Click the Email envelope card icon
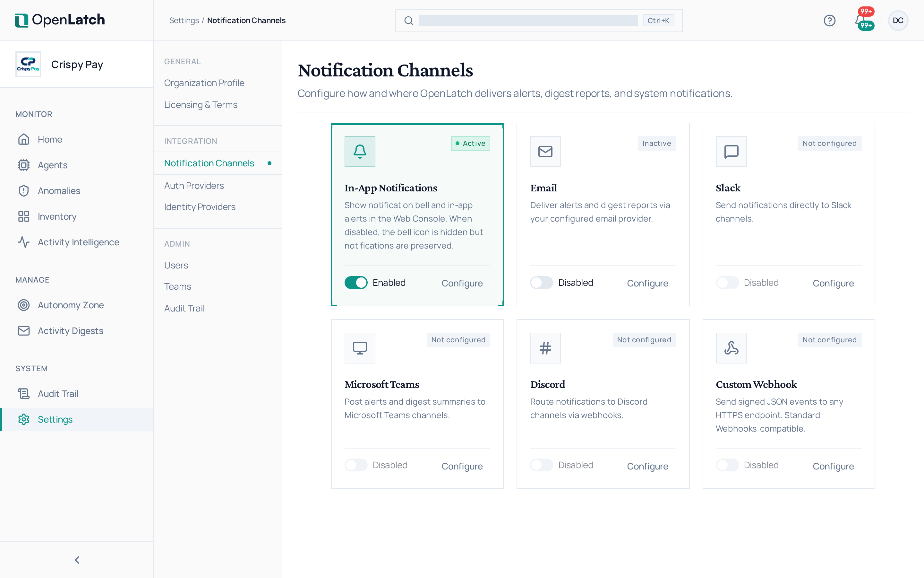 (545, 151)
